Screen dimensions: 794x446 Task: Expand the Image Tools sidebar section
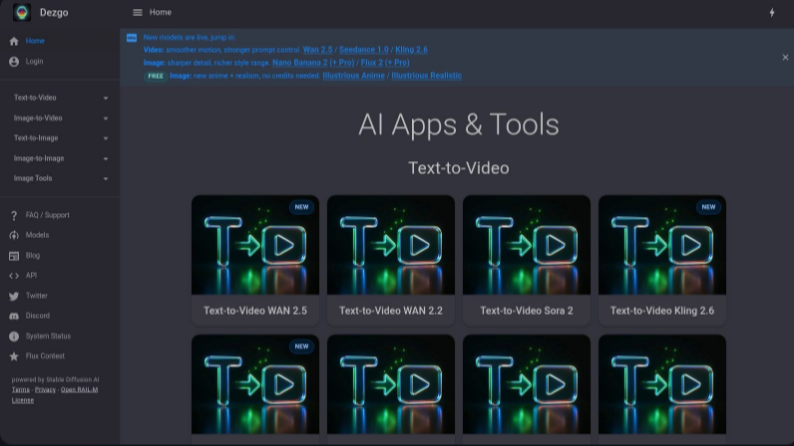point(59,178)
